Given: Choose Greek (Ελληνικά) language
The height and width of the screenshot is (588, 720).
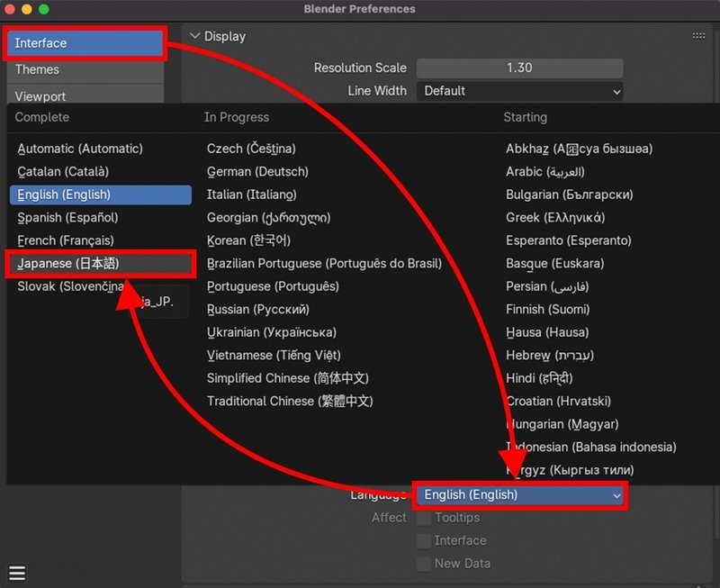Looking at the screenshot, I should [x=555, y=218].
